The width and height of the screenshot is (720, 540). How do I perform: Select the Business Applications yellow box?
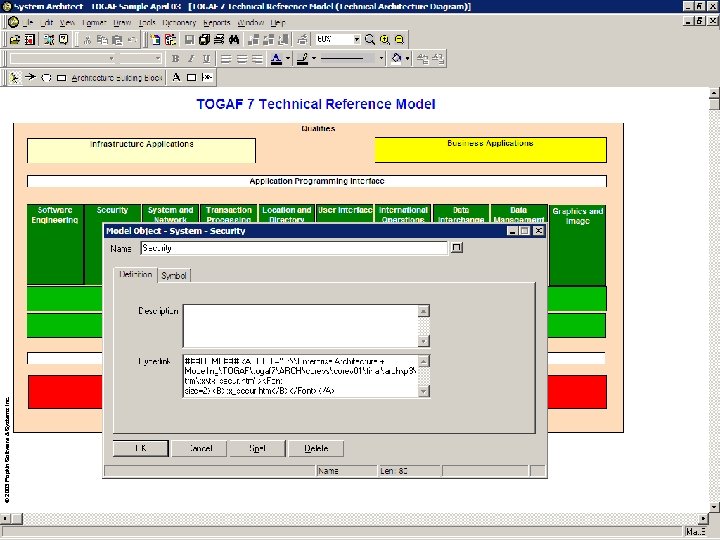[x=490, y=150]
